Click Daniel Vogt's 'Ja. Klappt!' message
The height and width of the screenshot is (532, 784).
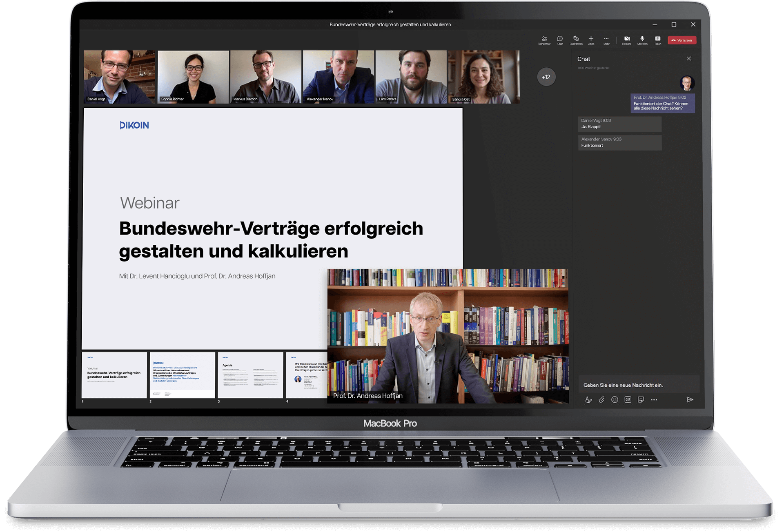[x=619, y=124]
